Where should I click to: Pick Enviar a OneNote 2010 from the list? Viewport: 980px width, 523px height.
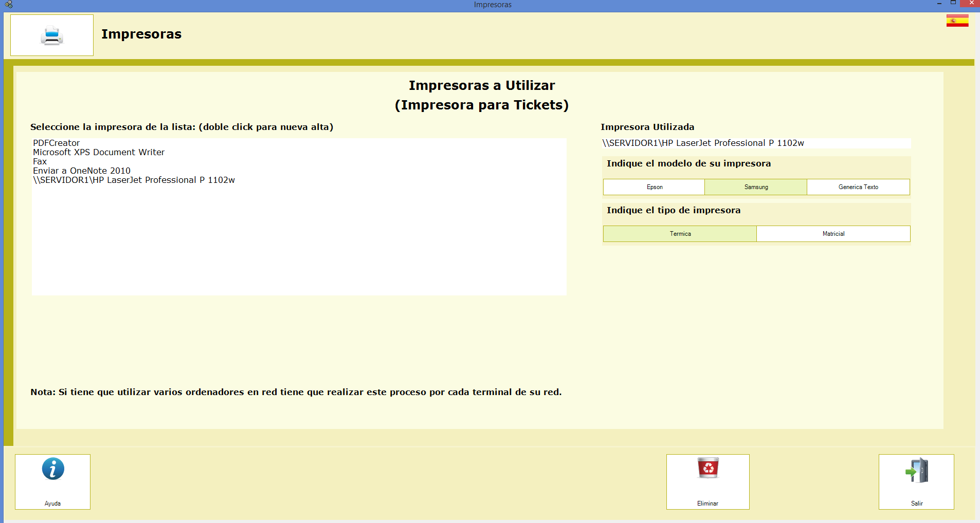point(82,171)
